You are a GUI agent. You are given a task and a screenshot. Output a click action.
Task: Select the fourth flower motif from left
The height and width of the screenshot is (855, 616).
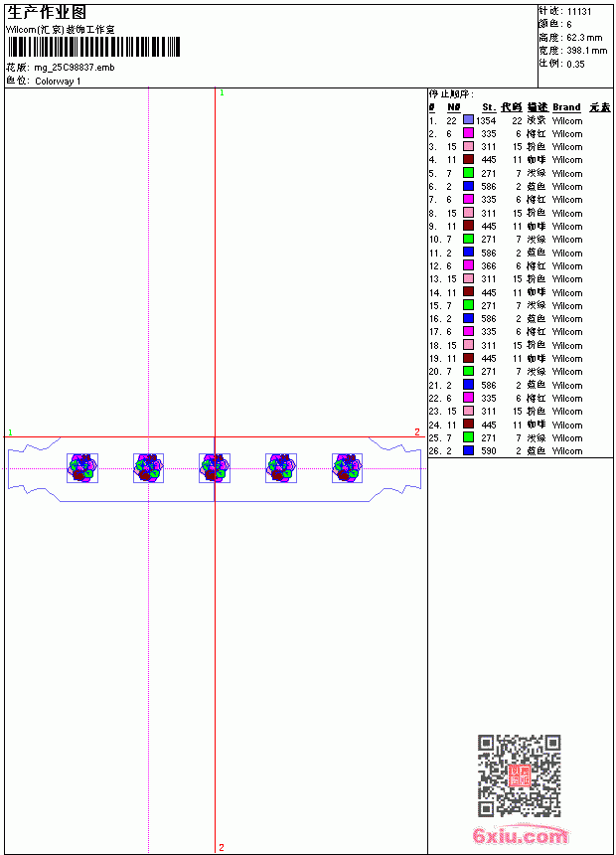[281, 468]
